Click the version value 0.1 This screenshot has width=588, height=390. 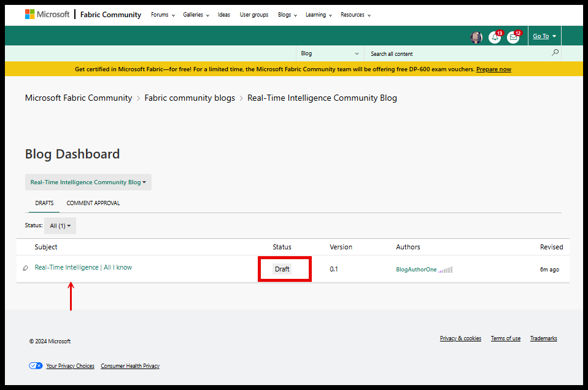click(334, 269)
